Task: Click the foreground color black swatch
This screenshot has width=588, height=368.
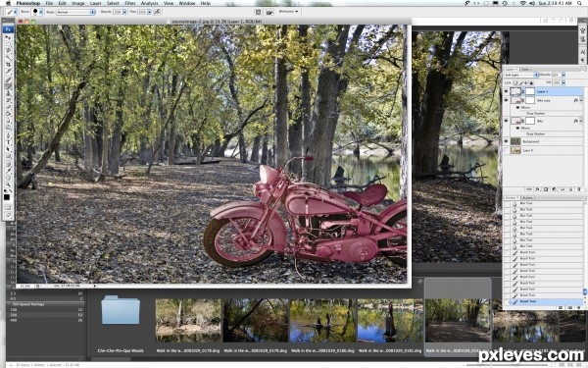Action: [x=7, y=197]
